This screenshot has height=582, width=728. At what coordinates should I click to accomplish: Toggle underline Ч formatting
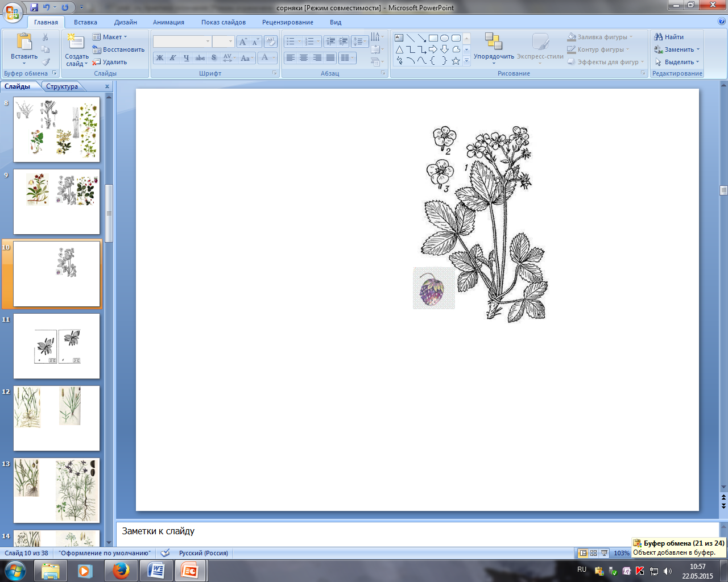186,58
